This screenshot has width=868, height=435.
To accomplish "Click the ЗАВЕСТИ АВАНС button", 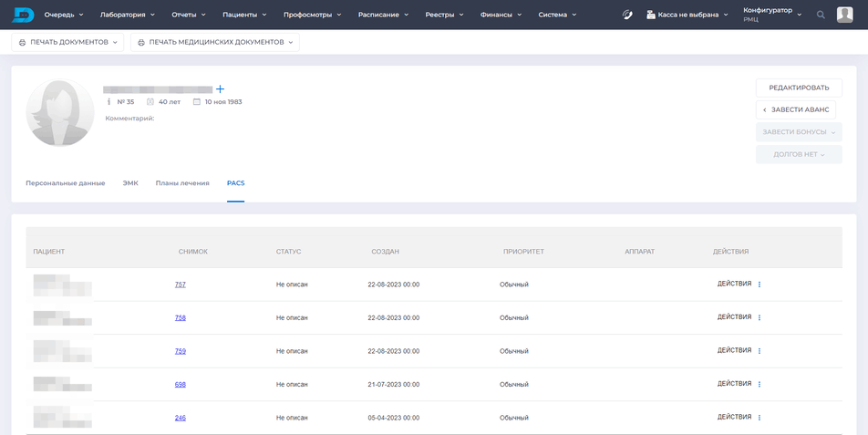I will point(795,109).
